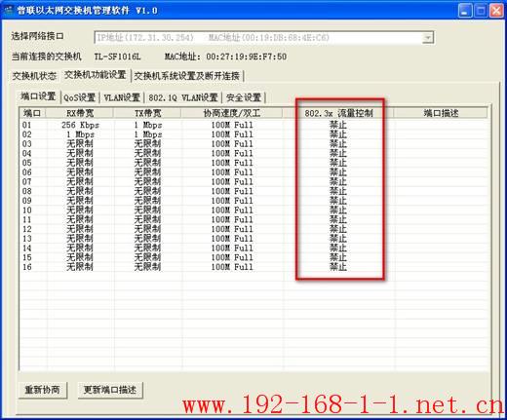The width and height of the screenshot is (507, 420).
Task: Select port 03 row
Action: [x=253, y=143]
